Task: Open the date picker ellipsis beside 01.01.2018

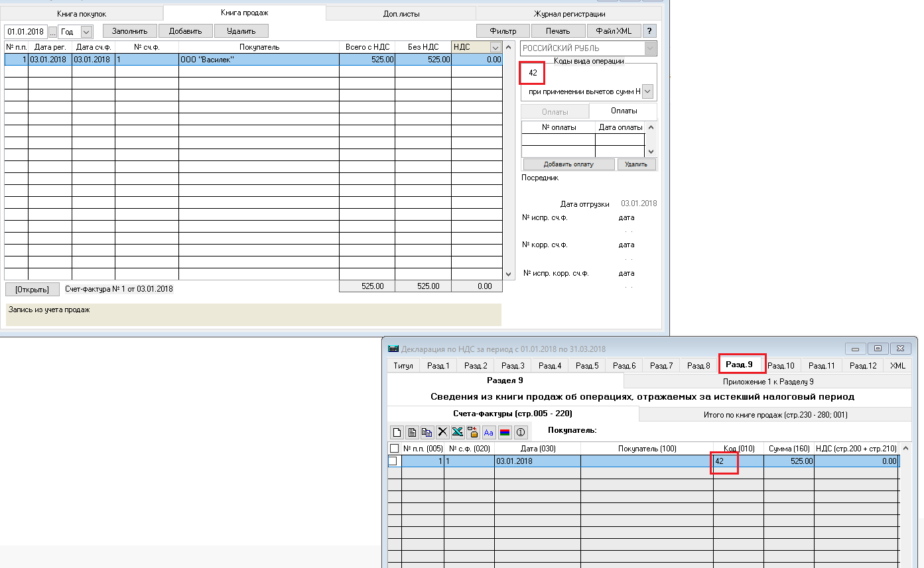Action: pyautogui.click(x=52, y=32)
